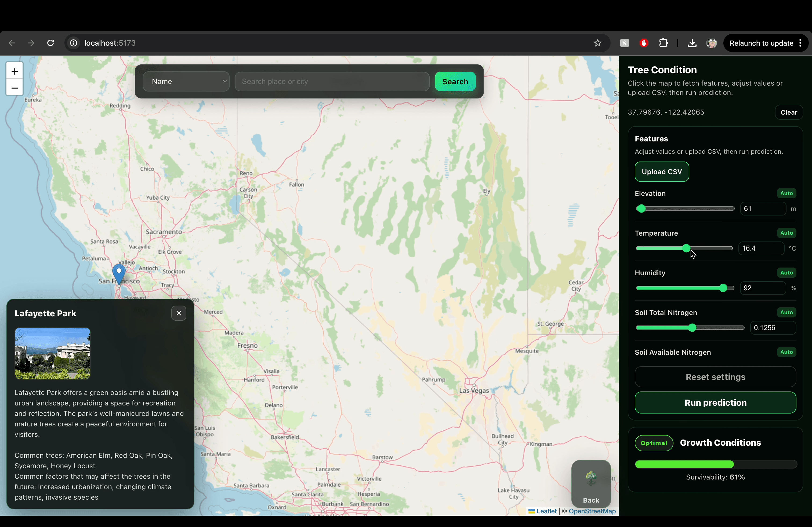Click the gray extension icon left of the red shield
Image resolution: width=812 pixels, height=527 pixels.
(624, 43)
